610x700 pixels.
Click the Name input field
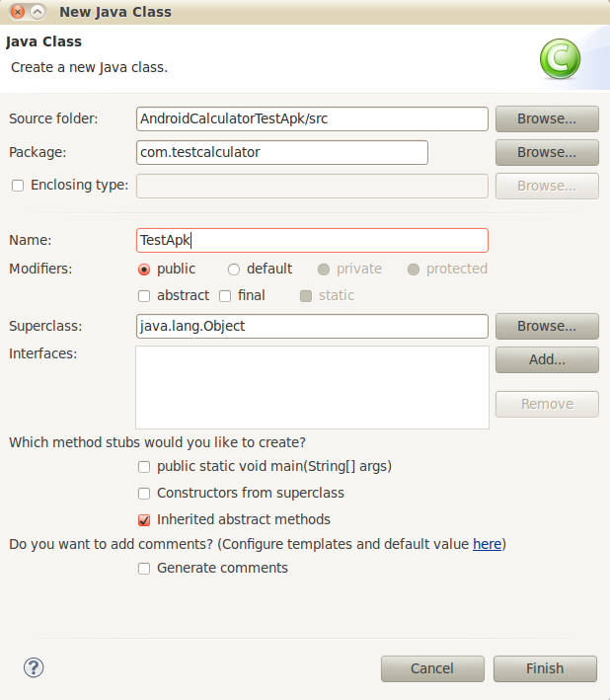pyautogui.click(x=312, y=240)
